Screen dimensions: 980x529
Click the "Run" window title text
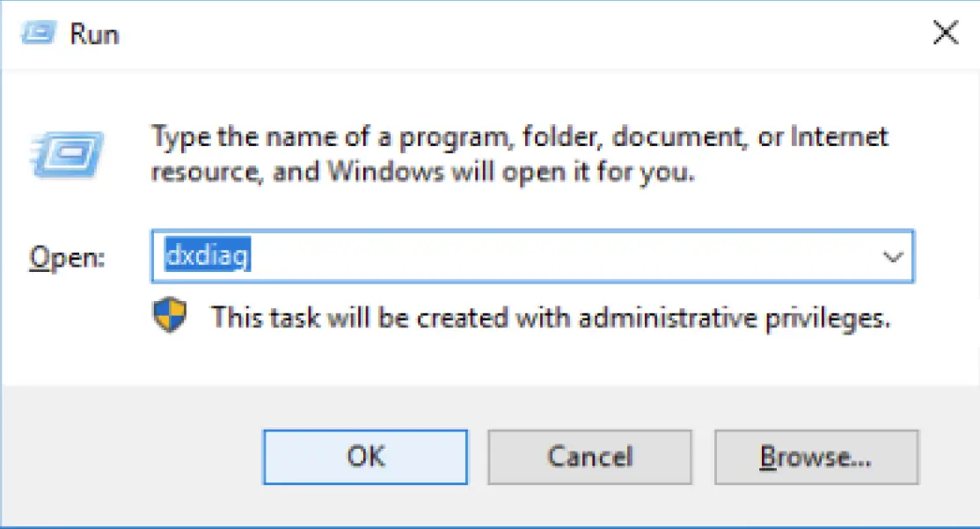coord(95,35)
